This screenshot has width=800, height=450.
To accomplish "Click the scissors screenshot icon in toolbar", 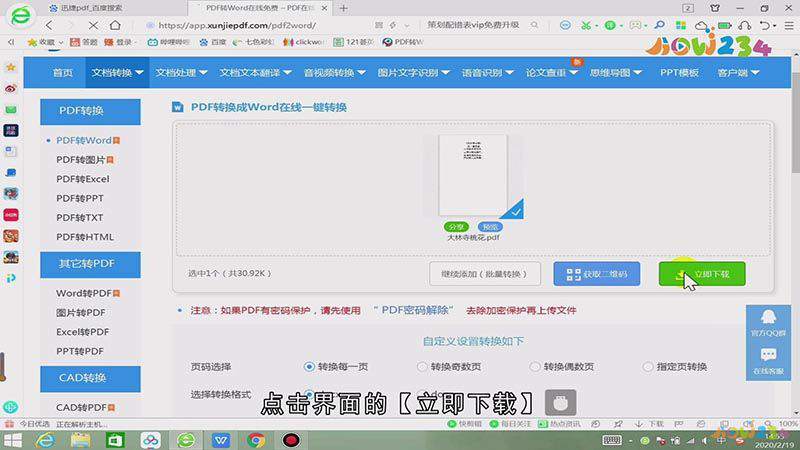I will coord(586,25).
